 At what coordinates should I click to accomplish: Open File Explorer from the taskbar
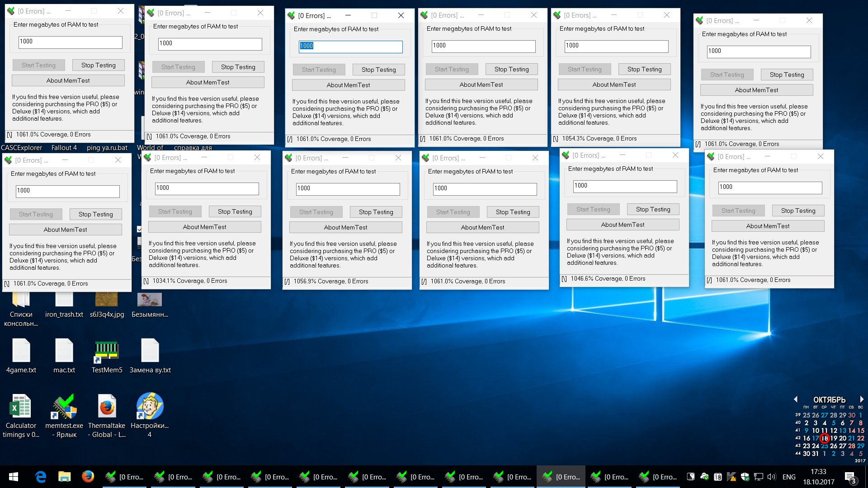pos(64,477)
